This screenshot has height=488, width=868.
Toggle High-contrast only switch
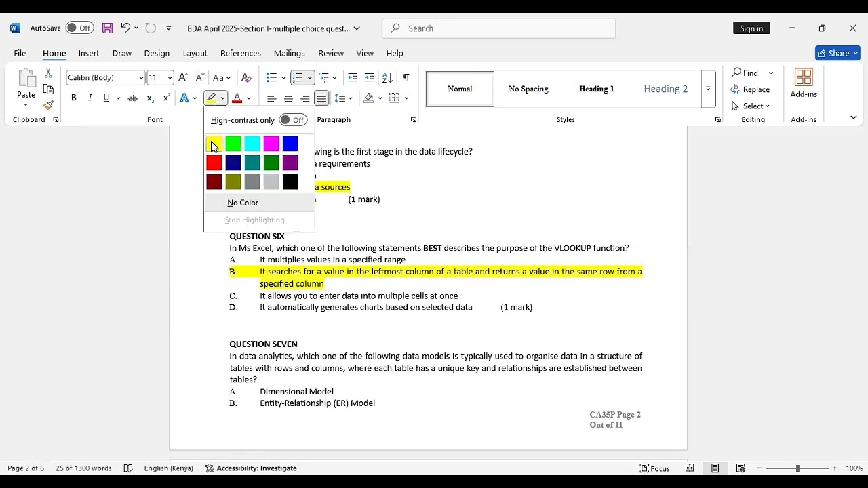[x=293, y=120]
